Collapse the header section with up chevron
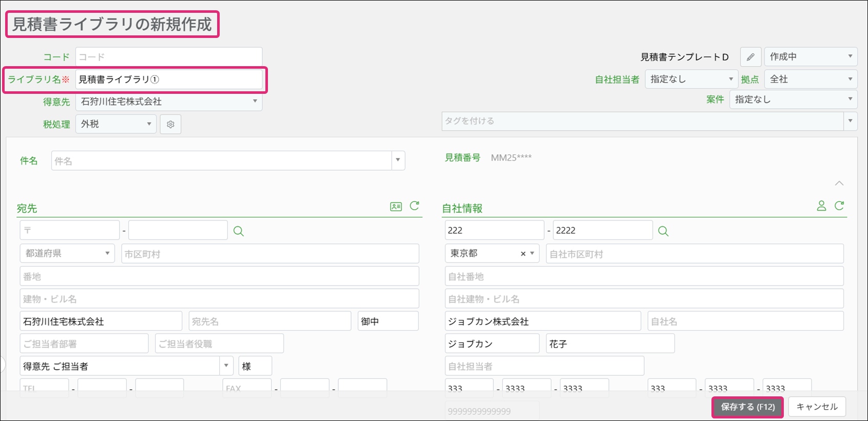The height and width of the screenshot is (421, 868). coord(839,184)
